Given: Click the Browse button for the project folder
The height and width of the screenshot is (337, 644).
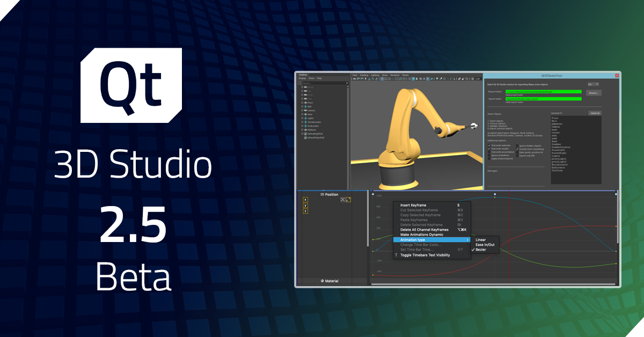Looking at the screenshot, I should [594, 93].
